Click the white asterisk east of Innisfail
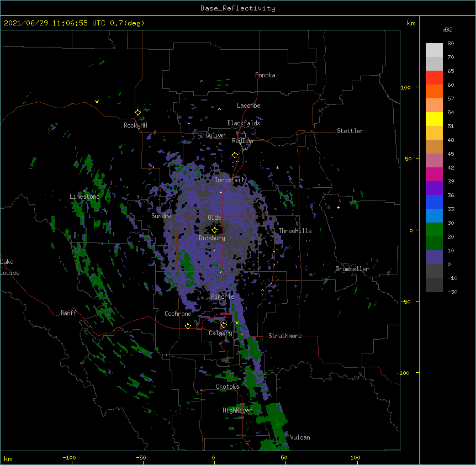The width and height of the screenshot is (476, 465). 277,167
